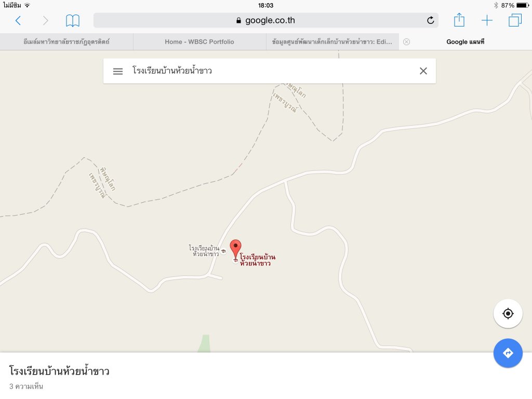Viewport: 532px width, 399px height.
Task: Expand the place title in bottom panel
Action: click(x=59, y=370)
